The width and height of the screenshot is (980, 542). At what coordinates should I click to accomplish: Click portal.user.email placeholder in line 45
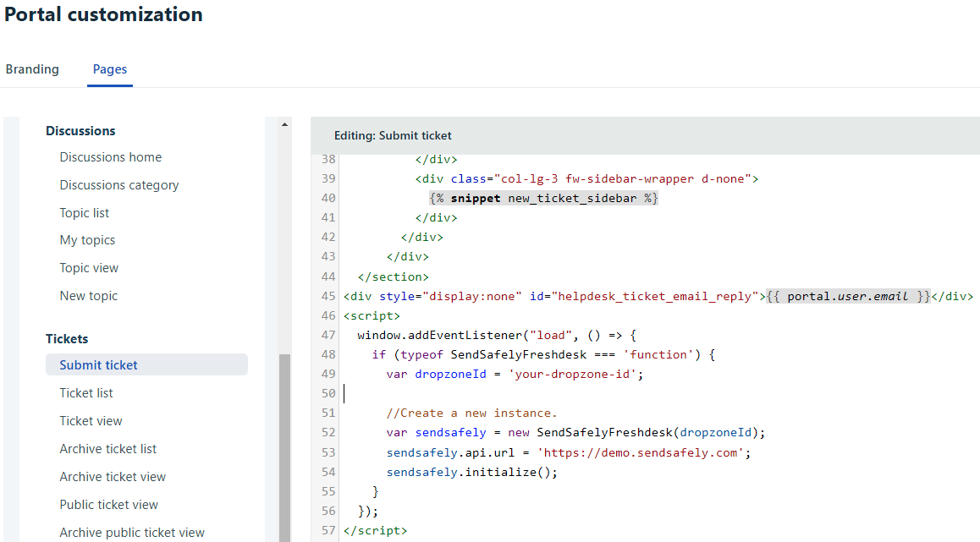(x=848, y=297)
